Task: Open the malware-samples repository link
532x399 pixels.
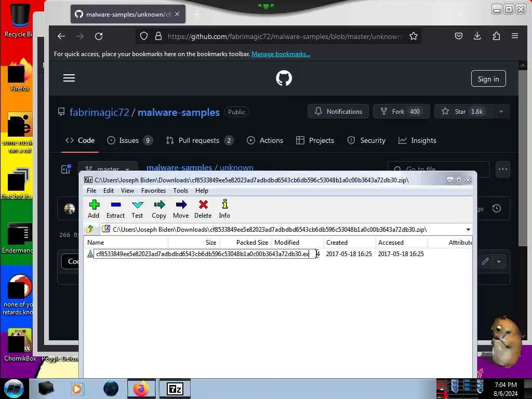Action: [x=179, y=112]
